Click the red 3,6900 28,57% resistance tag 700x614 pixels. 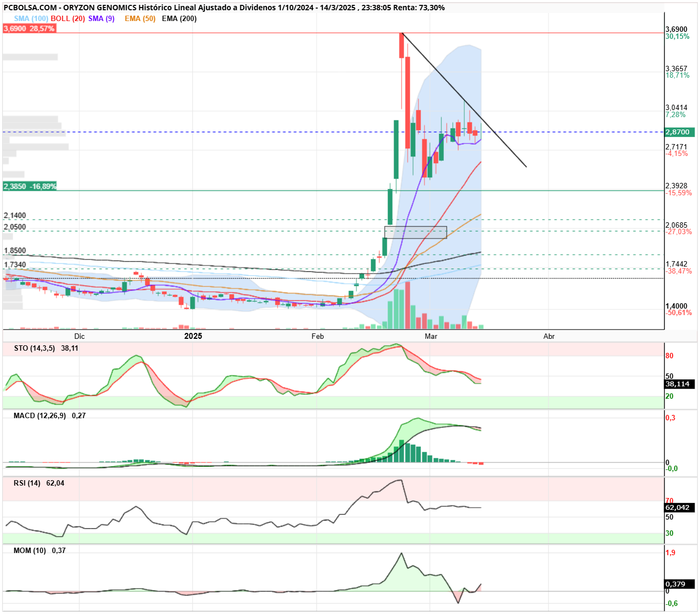(x=29, y=29)
